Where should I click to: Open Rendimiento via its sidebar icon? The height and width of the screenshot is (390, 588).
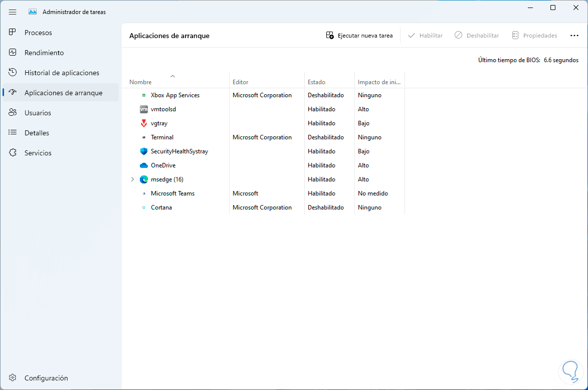13,53
